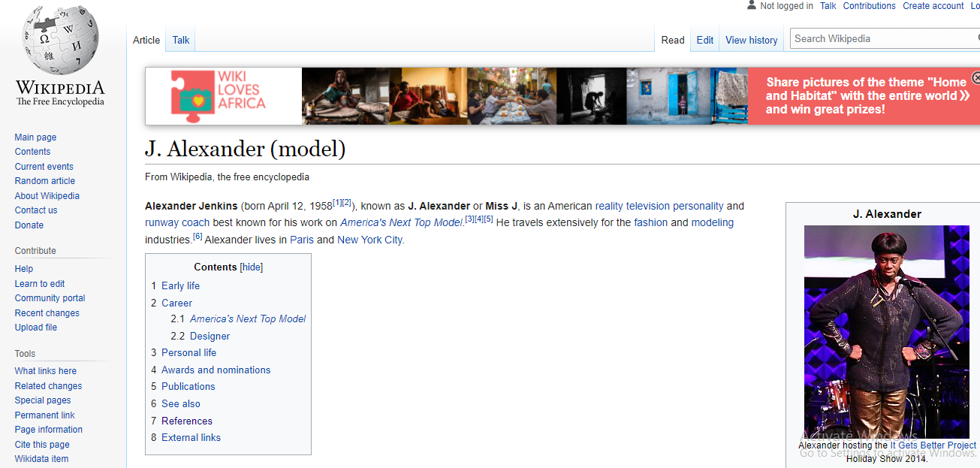The image size is (980, 468).
Task: Click the Permanent link tool
Action: point(45,415)
